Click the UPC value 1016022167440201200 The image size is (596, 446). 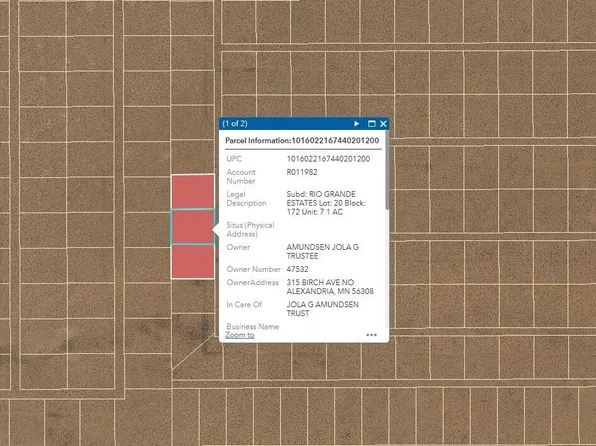(x=328, y=159)
